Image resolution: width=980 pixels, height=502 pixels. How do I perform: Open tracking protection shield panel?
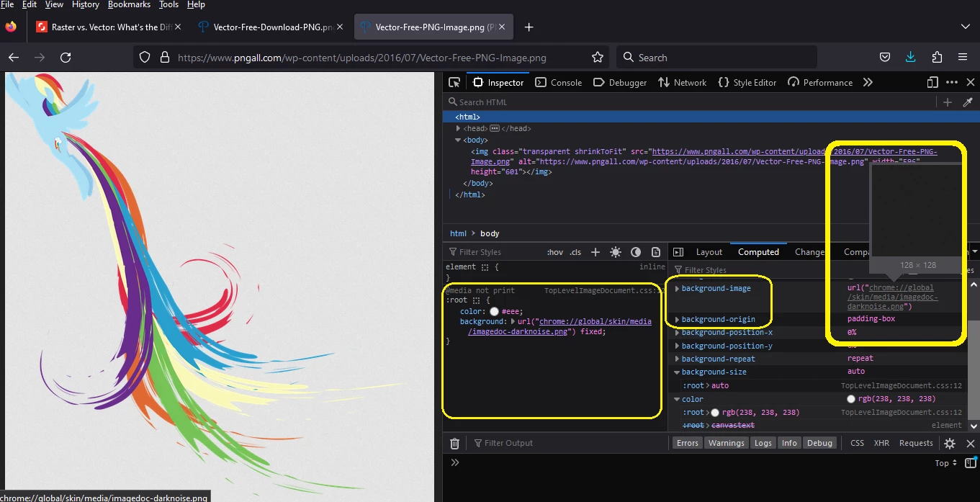click(145, 58)
